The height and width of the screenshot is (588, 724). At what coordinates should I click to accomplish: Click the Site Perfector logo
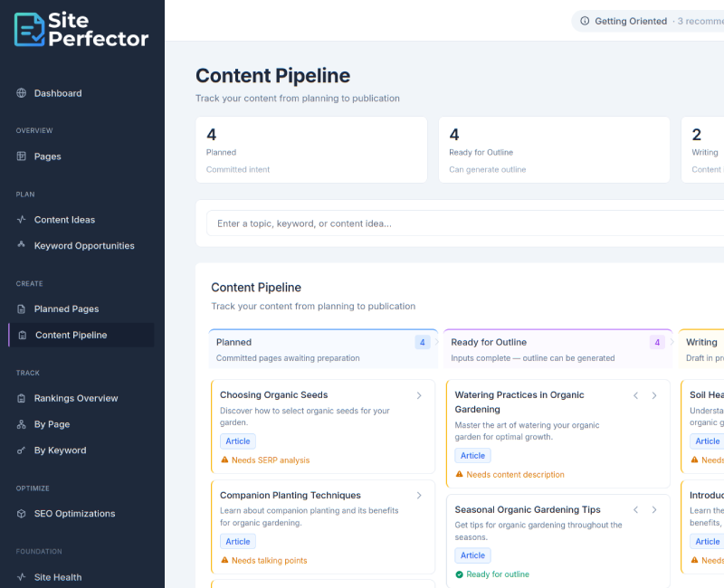coord(80,29)
